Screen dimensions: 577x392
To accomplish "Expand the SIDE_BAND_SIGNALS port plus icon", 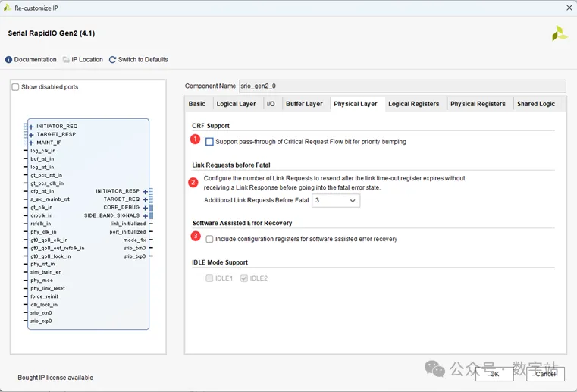I will (145, 216).
